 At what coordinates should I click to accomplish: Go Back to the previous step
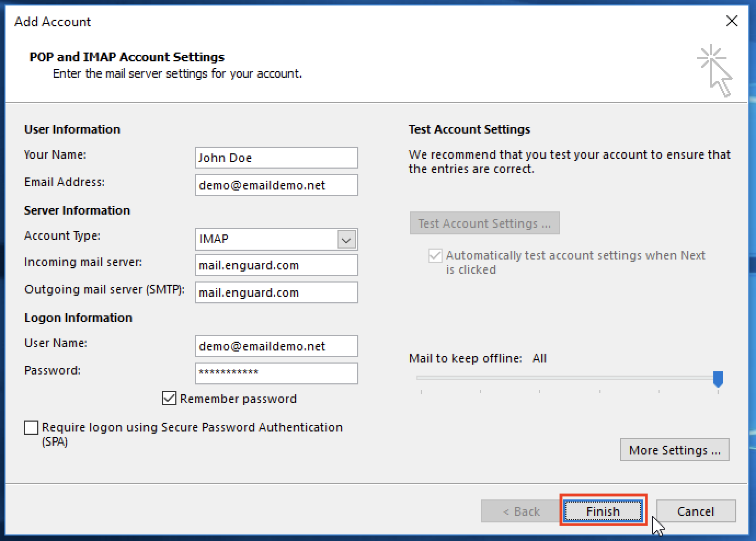coord(522,511)
